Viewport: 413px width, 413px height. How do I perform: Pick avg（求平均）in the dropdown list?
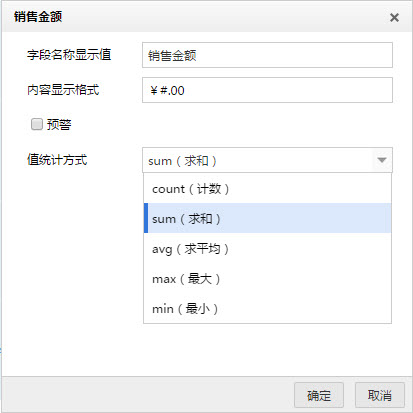267,248
